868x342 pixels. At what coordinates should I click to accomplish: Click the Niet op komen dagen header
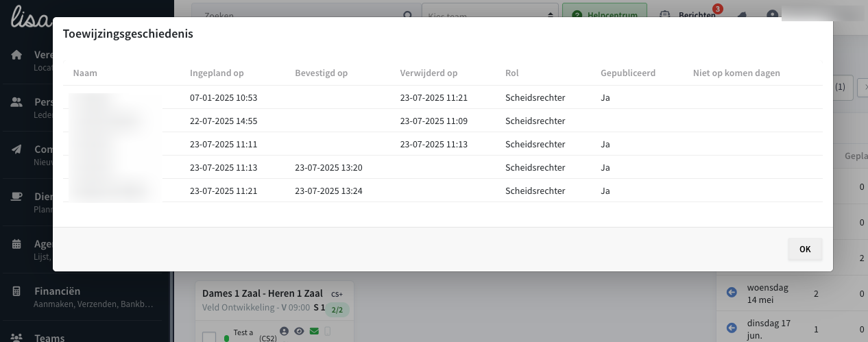pos(736,73)
